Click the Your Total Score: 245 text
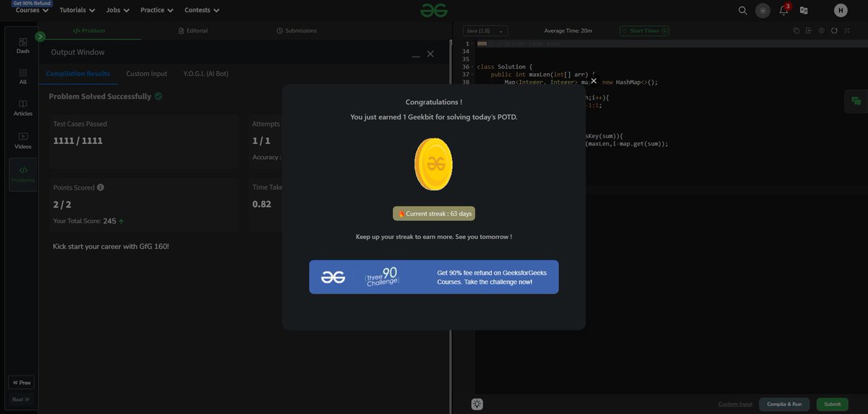The image size is (868, 414). (85, 221)
